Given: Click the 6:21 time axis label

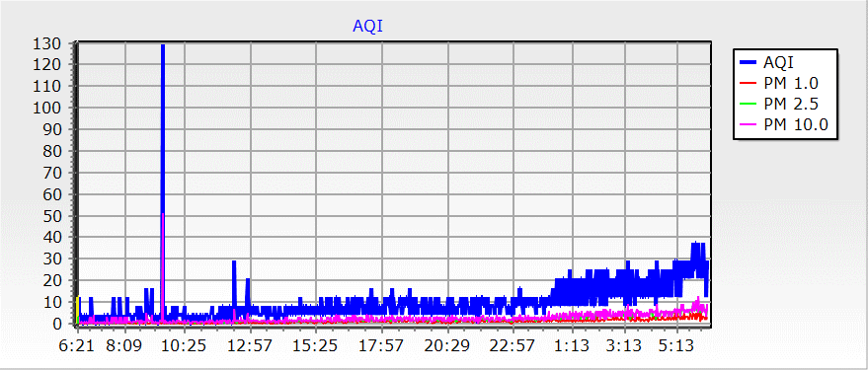Looking at the screenshot, I should pos(76,346).
